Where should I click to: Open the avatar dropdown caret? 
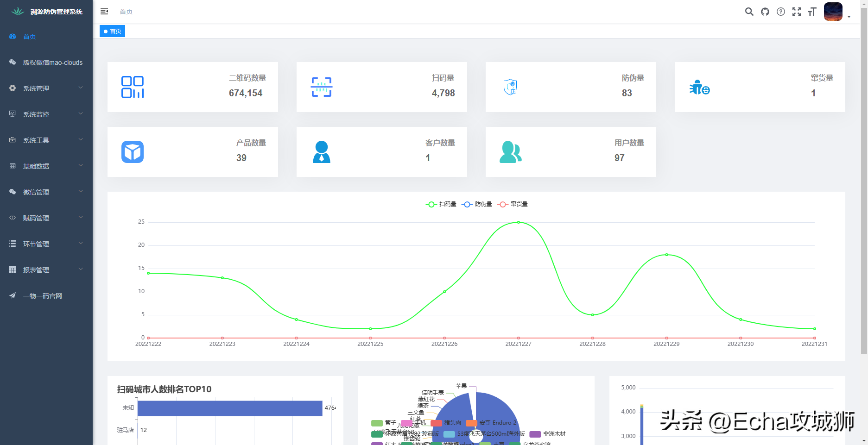849,17
